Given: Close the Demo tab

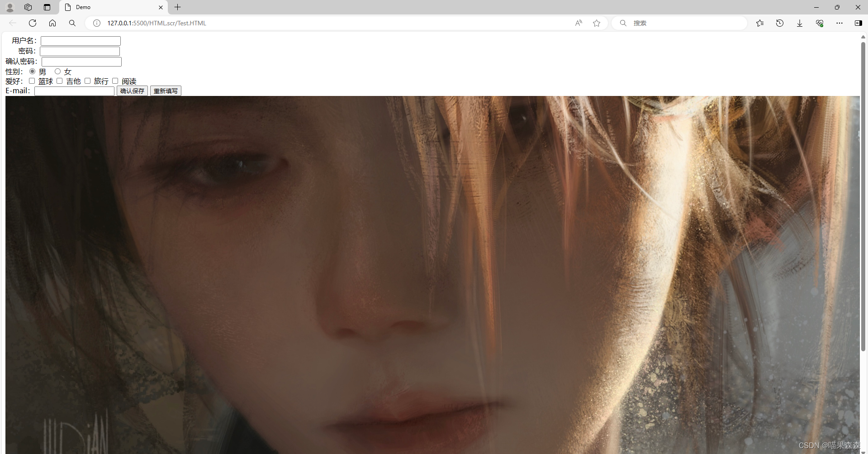Looking at the screenshot, I should coord(161,7).
